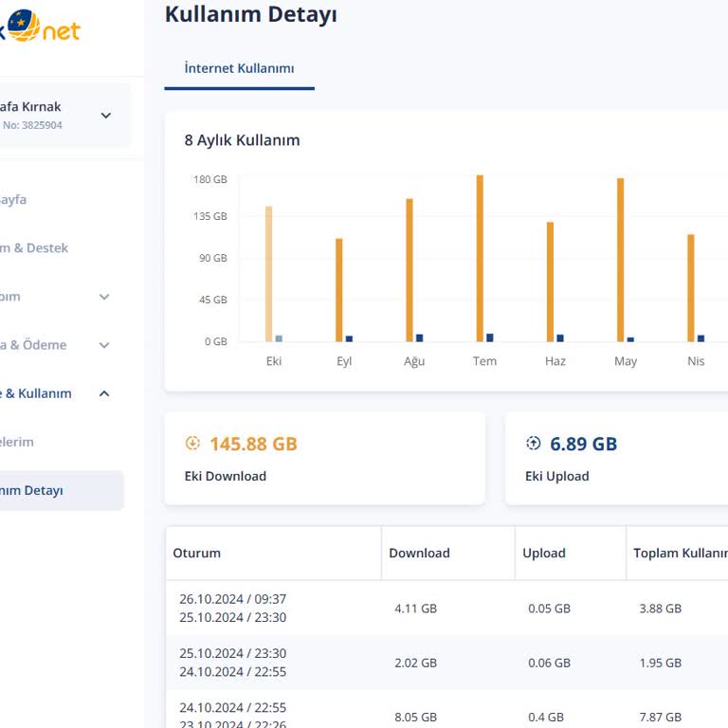Switch to the İnternet Kullanımı tab

tap(239, 68)
